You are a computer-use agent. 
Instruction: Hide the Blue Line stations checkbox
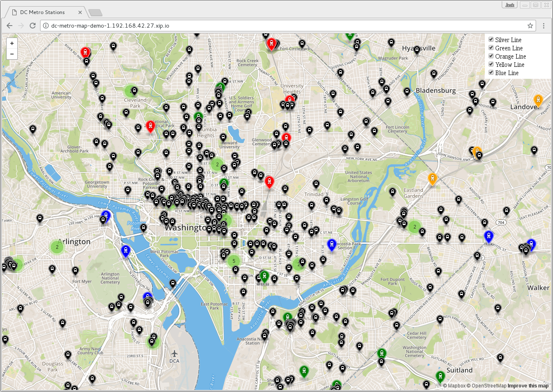[491, 73]
